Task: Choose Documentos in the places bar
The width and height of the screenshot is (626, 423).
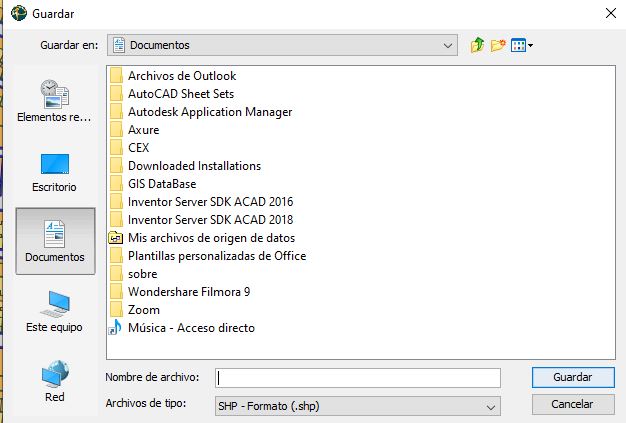Action: click(x=55, y=242)
